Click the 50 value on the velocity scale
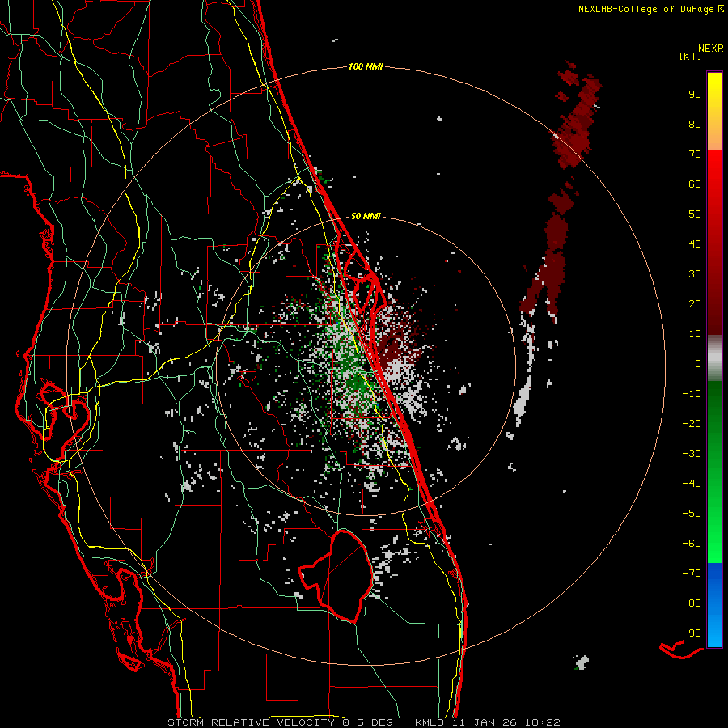 click(695, 214)
